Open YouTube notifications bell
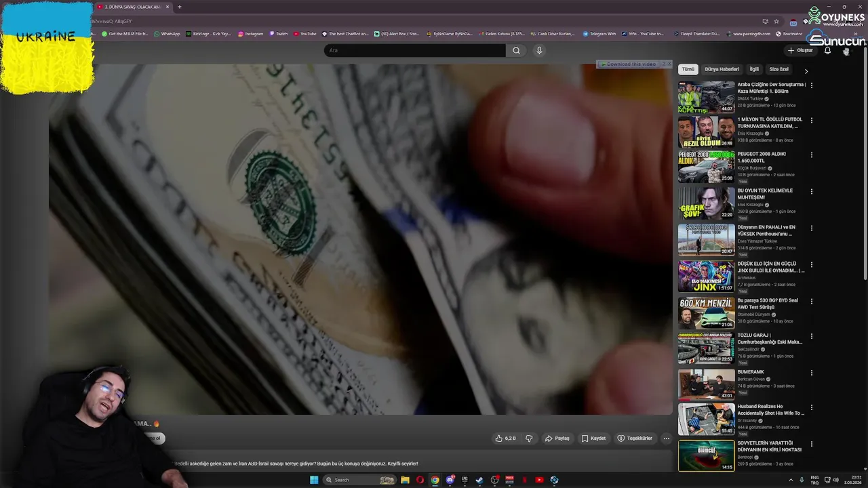868x488 pixels. (x=827, y=50)
